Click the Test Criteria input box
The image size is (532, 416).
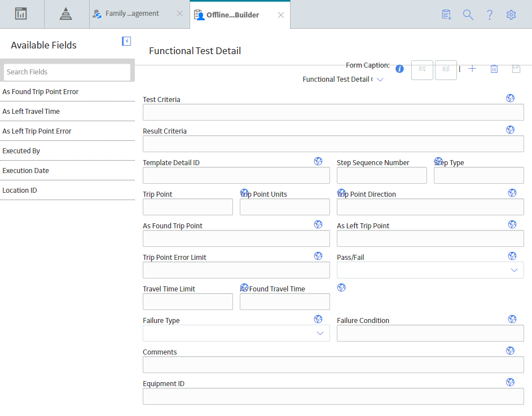point(333,112)
